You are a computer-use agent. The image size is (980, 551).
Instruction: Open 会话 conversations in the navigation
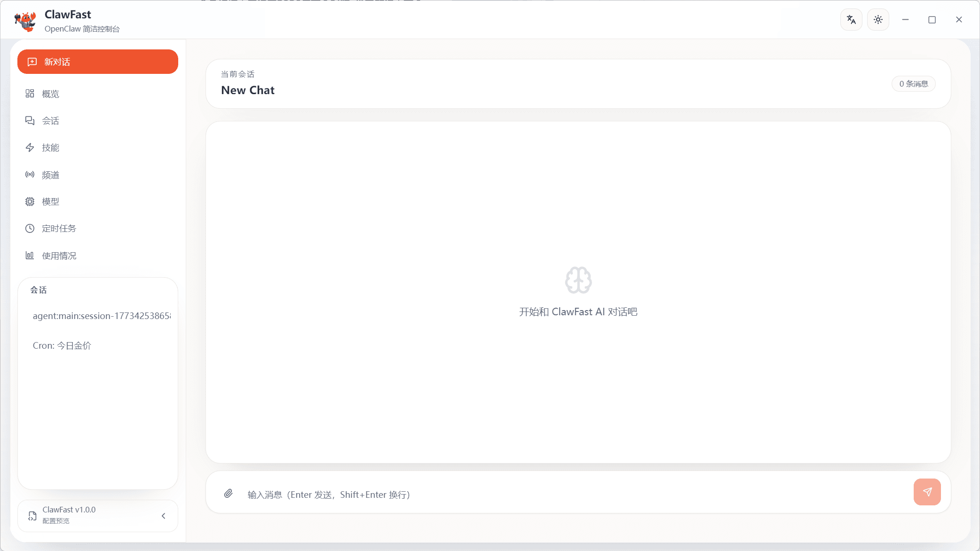pyautogui.click(x=50, y=121)
